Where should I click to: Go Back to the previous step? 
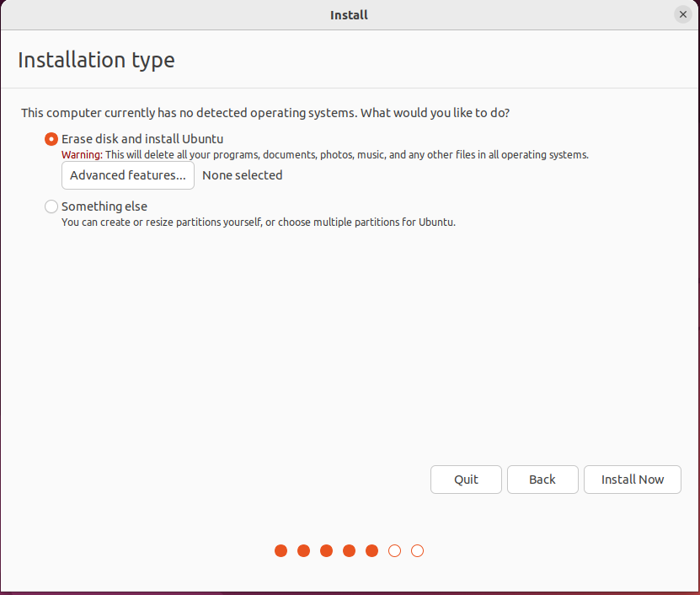tap(542, 480)
